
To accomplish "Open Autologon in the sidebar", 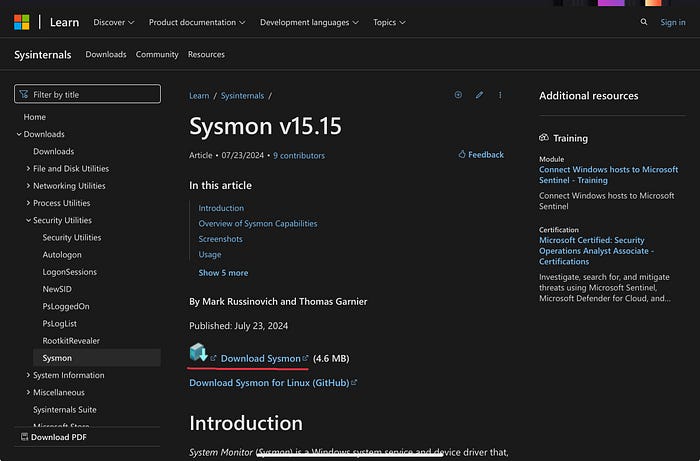I will point(62,255).
